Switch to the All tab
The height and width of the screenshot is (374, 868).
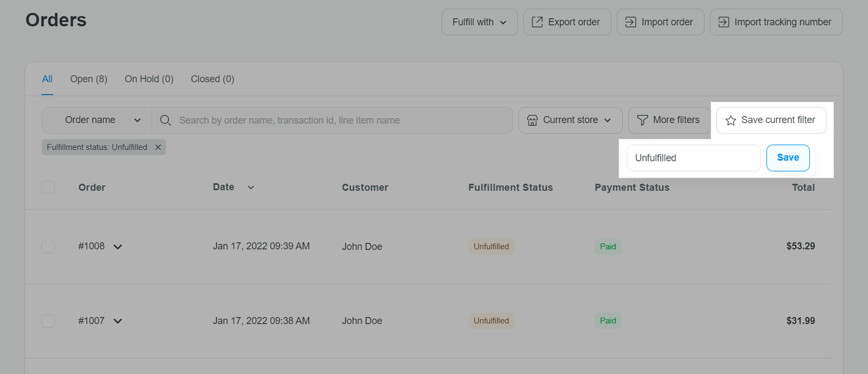tap(47, 79)
